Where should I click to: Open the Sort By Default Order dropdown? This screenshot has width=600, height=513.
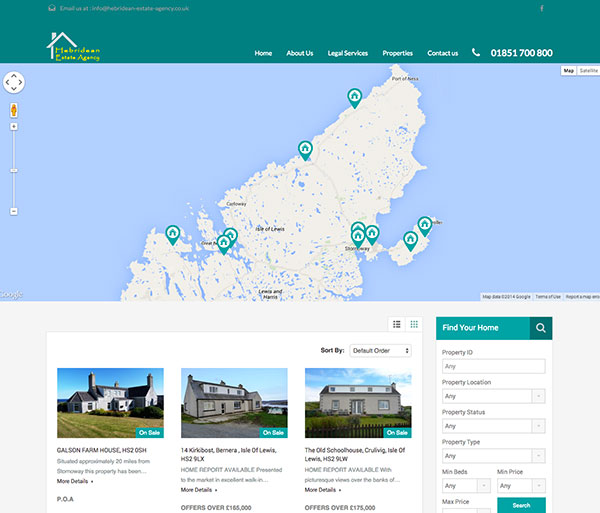(380, 350)
